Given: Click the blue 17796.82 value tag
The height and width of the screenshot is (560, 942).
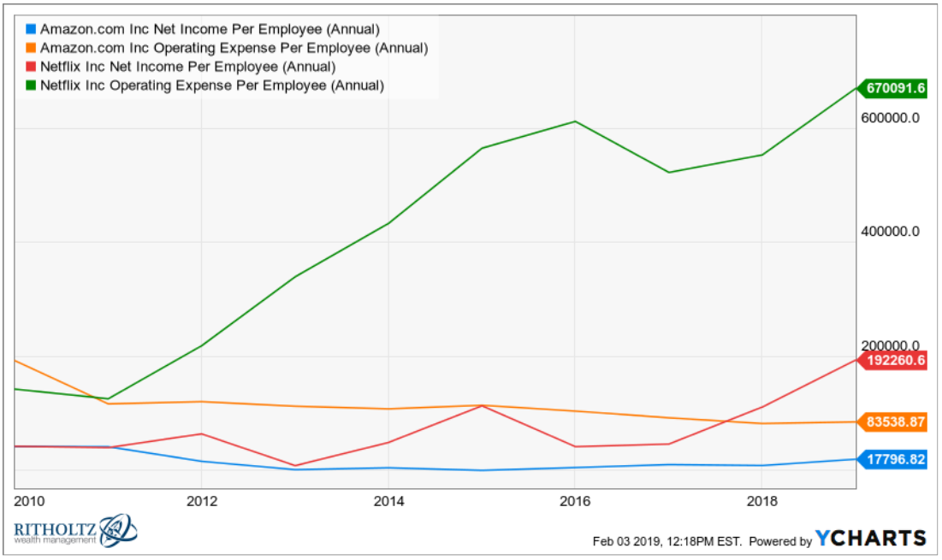Looking at the screenshot, I should click(x=892, y=460).
